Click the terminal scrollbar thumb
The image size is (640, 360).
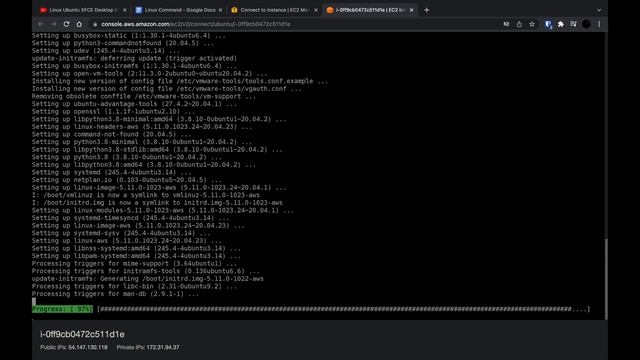point(606,279)
